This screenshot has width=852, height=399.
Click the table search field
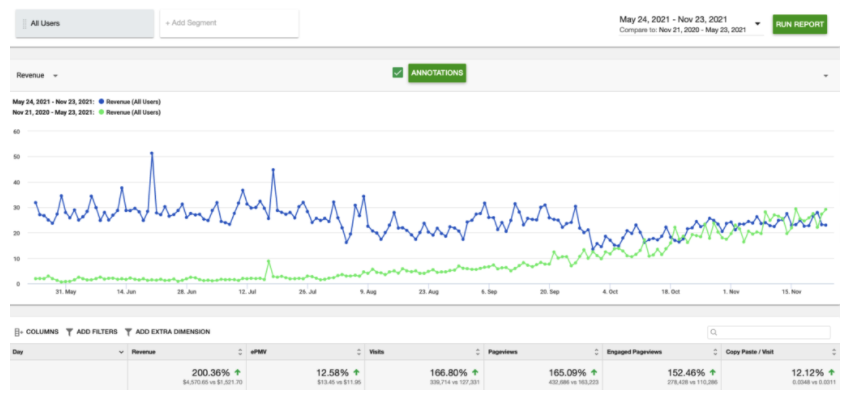tap(769, 332)
